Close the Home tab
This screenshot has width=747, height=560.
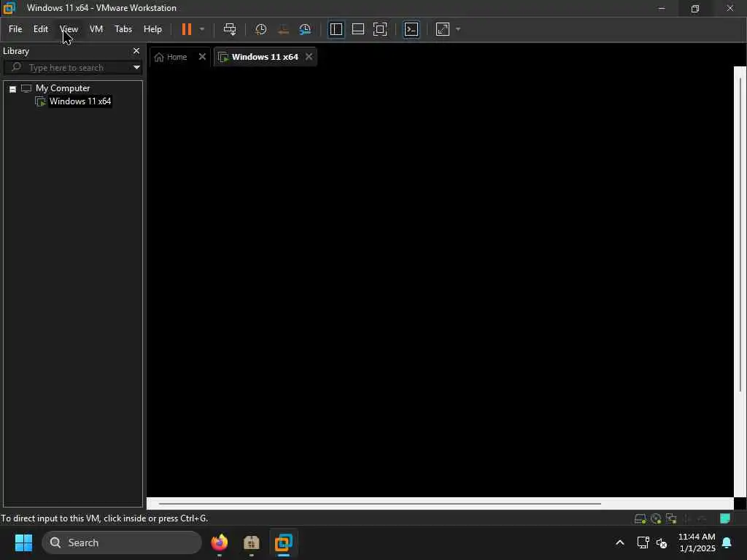202,57
